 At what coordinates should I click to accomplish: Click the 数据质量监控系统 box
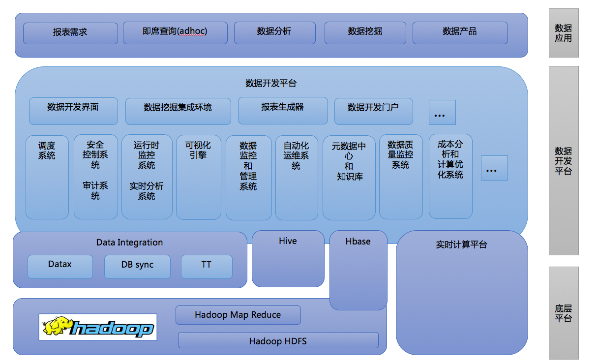click(x=401, y=177)
